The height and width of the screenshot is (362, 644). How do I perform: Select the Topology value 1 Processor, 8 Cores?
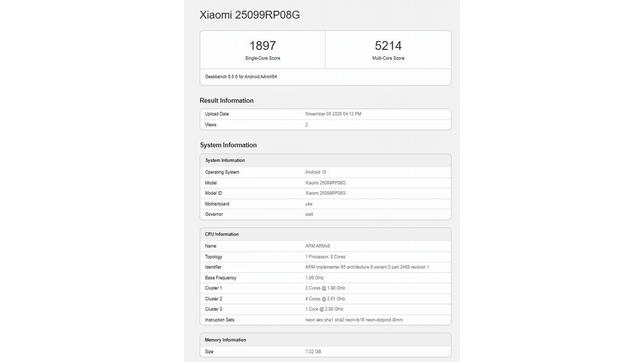pyautogui.click(x=325, y=257)
